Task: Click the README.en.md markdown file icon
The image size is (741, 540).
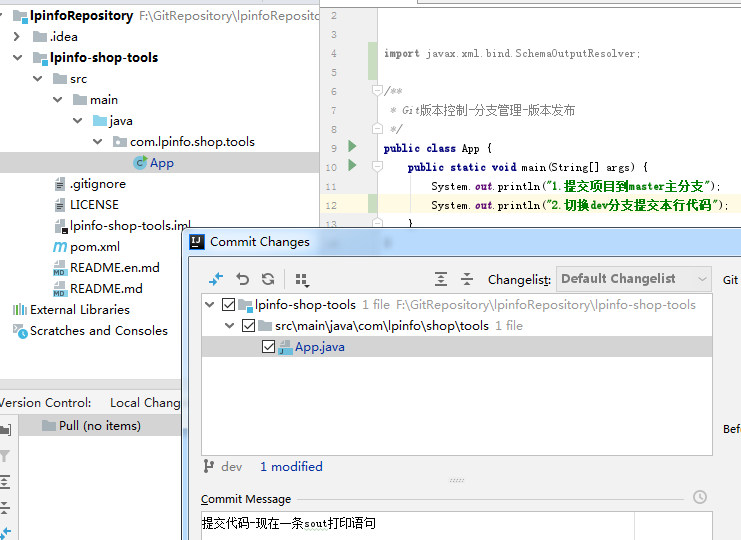Action: click(60, 268)
